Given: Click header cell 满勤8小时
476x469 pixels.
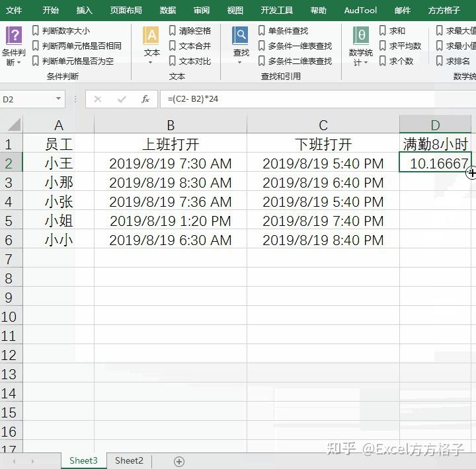Looking at the screenshot, I should pyautogui.click(x=435, y=144).
